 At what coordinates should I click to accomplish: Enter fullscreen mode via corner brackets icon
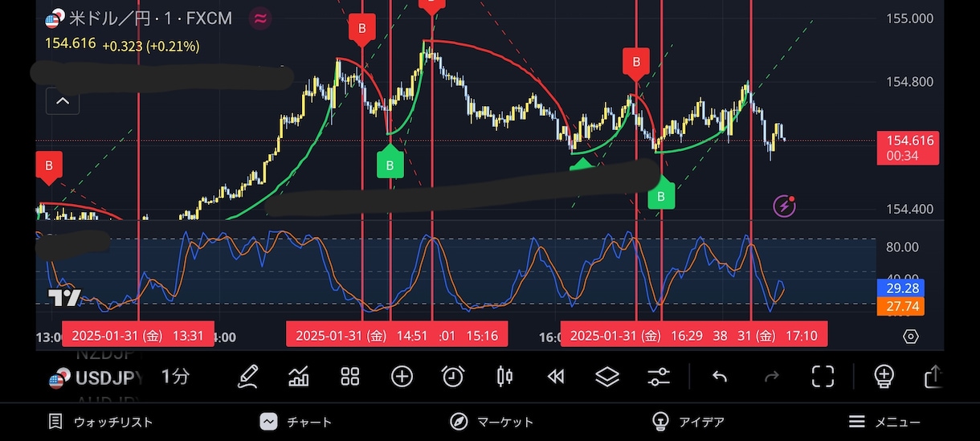[x=823, y=376]
